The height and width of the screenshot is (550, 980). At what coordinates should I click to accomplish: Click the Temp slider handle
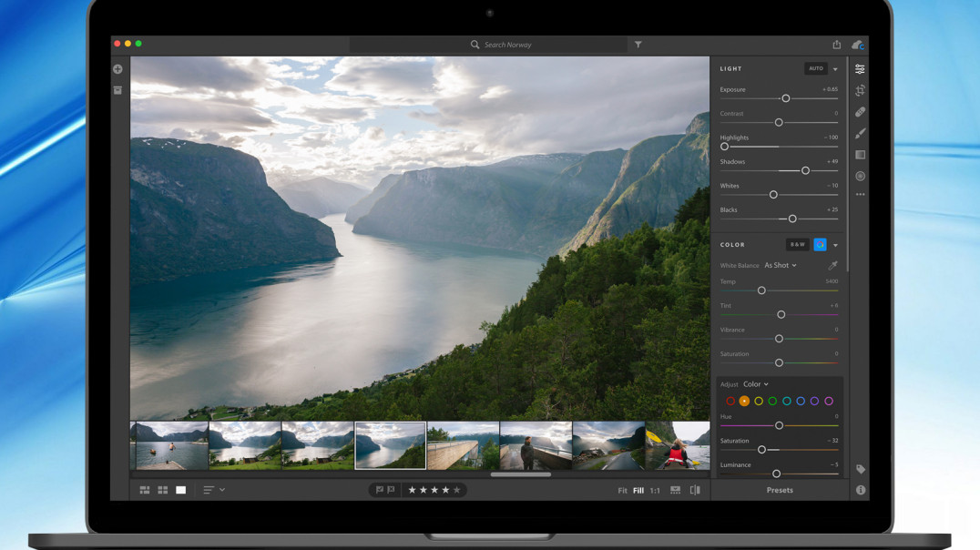(x=761, y=290)
